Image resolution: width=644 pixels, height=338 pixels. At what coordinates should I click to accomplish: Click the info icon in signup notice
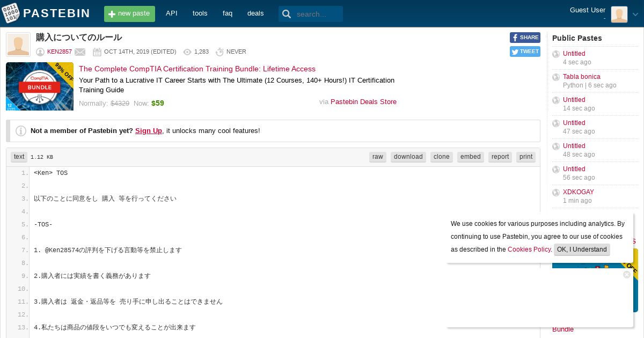coord(21,131)
